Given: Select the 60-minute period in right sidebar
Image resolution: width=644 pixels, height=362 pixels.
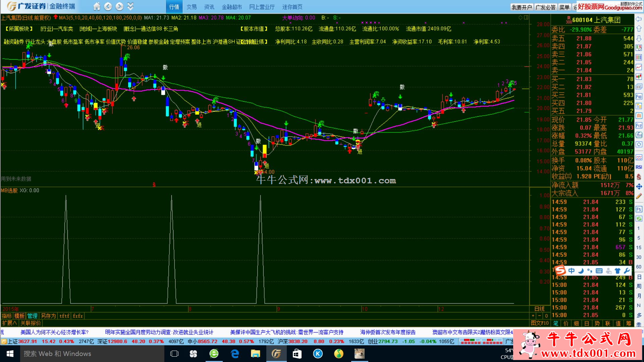Looking at the screenshot, I should point(639,267).
